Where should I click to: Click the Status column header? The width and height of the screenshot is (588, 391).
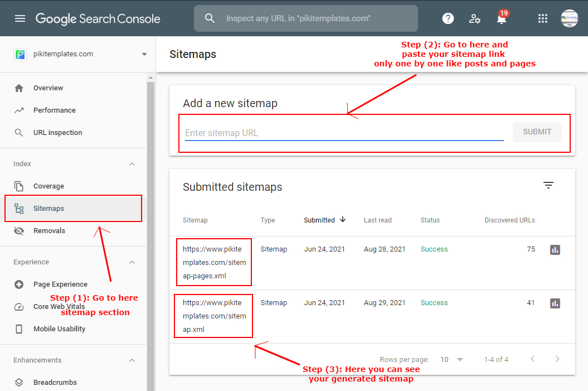[430, 220]
